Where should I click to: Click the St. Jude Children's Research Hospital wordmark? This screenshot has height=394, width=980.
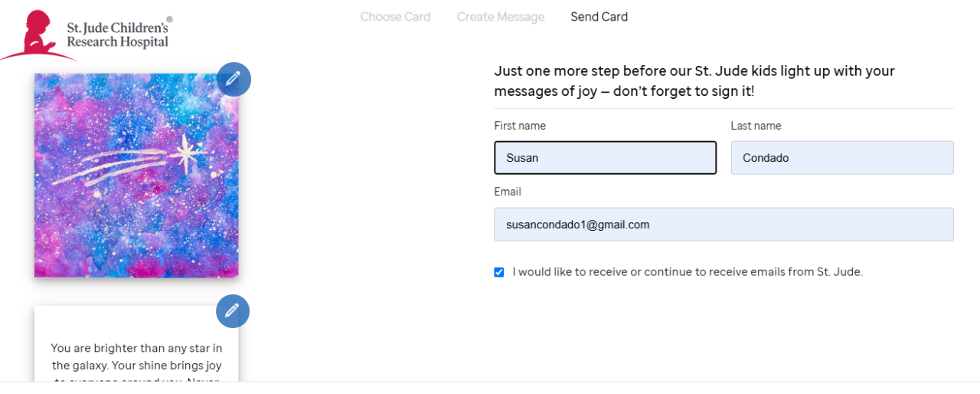tap(118, 34)
